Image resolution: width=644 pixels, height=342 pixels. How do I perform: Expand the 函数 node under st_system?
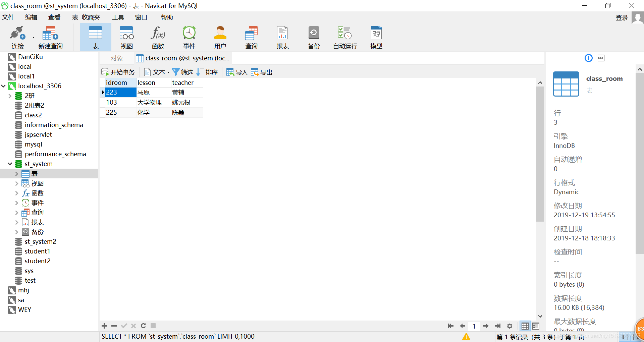16,193
